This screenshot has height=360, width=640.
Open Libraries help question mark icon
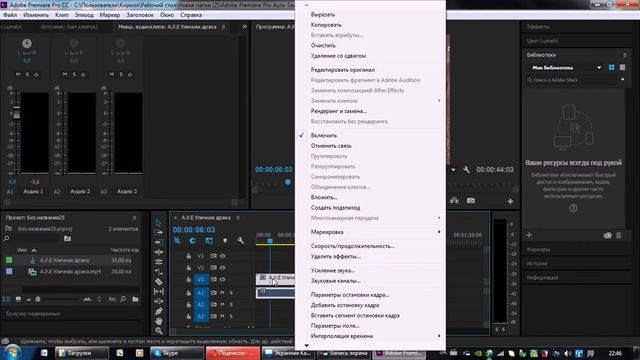pyautogui.click(x=573, y=208)
